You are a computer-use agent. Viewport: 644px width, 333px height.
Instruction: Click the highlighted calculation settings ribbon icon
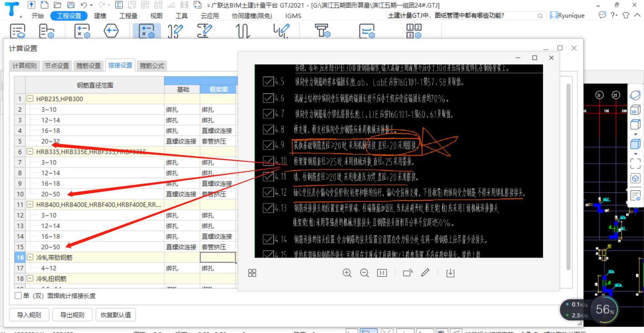(147, 31)
